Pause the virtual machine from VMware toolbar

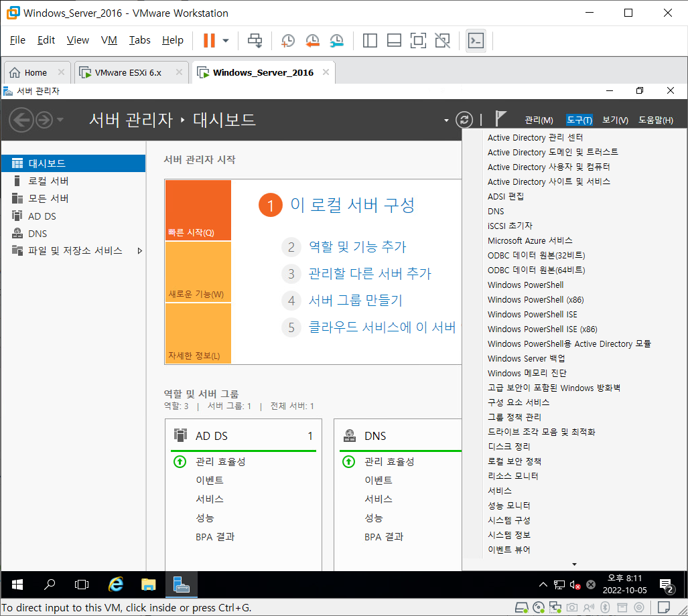[x=209, y=40]
